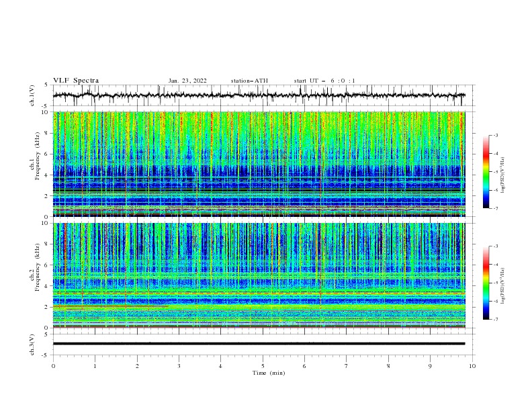Click the "-7" label on the ch.1 color bar
The width and height of the screenshot is (532, 411).
pos(496,208)
